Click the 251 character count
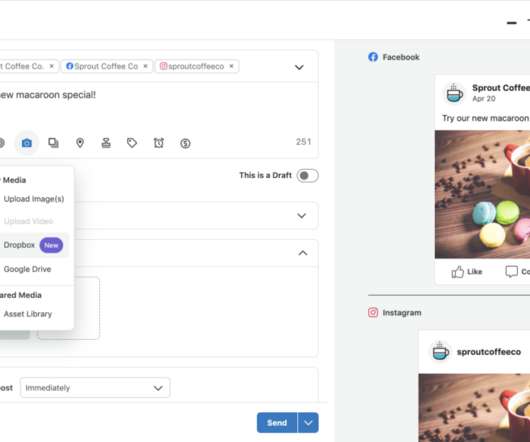 (x=304, y=142)
